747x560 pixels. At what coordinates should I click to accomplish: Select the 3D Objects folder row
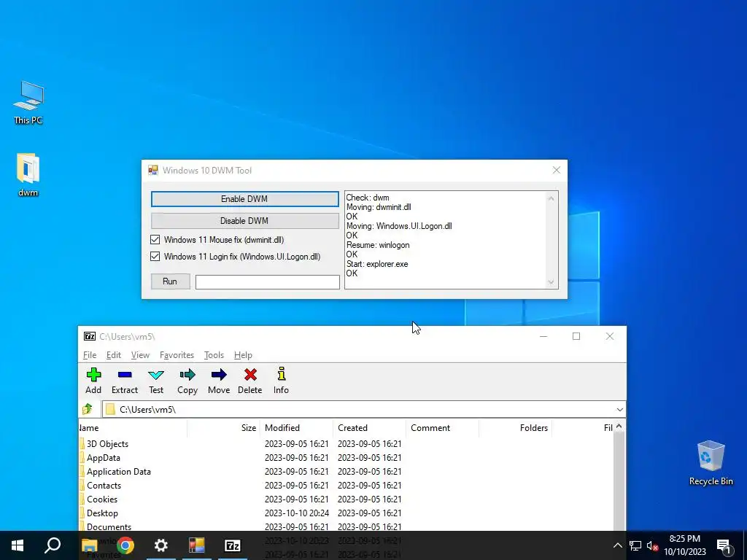346,444
